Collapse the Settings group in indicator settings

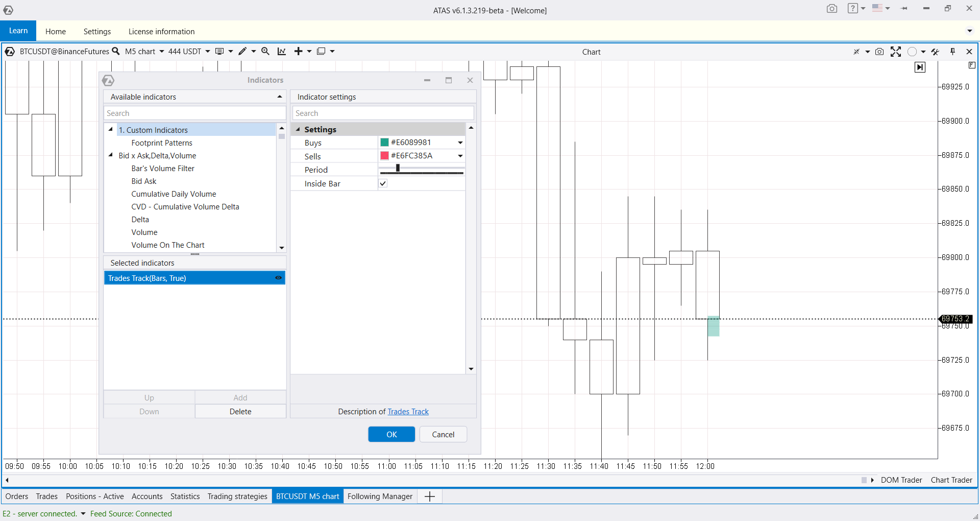(298, 130)
